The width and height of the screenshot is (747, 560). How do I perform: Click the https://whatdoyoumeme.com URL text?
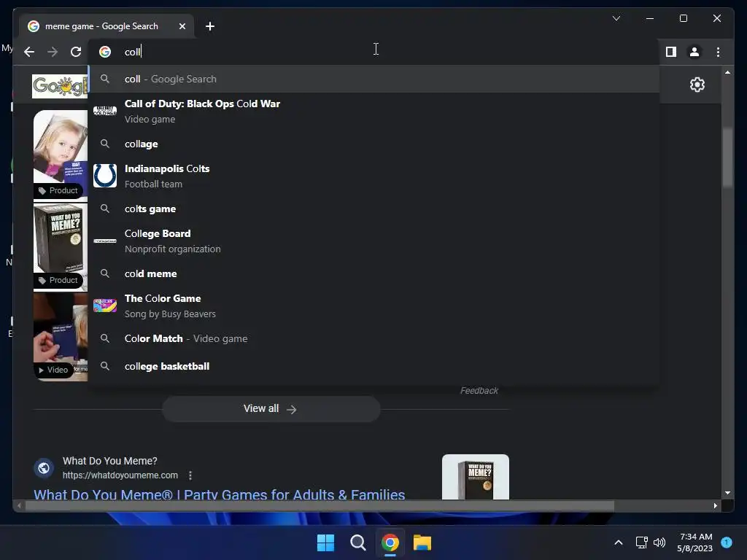click(x=120, y=475)
